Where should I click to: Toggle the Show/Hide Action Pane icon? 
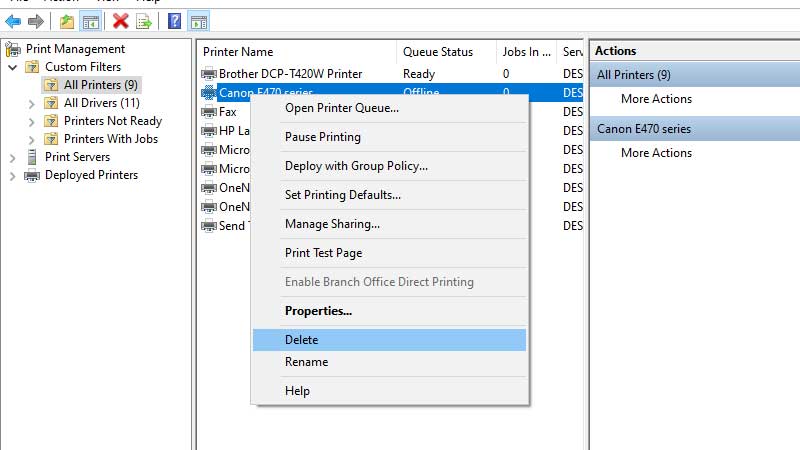[x=199, y=22]
